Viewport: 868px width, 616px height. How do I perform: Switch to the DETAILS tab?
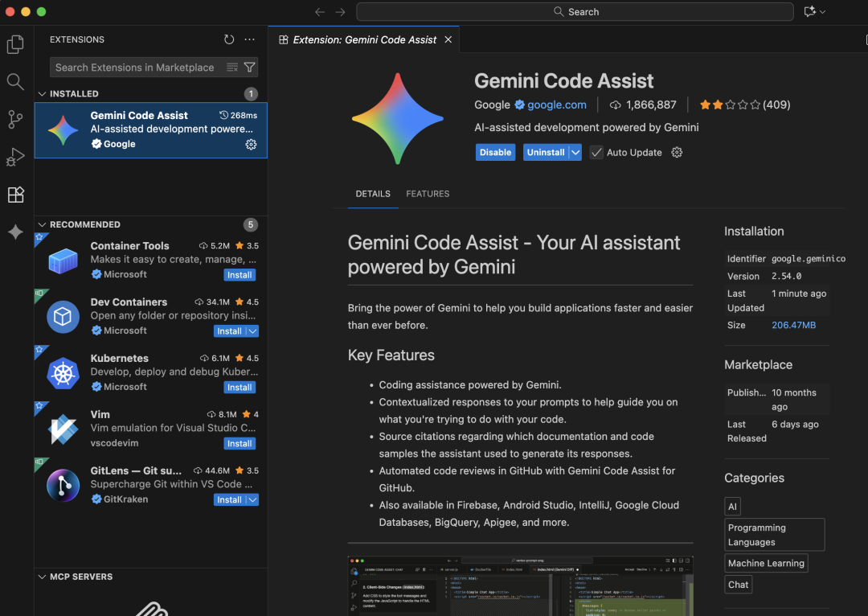tap(373, 194)
